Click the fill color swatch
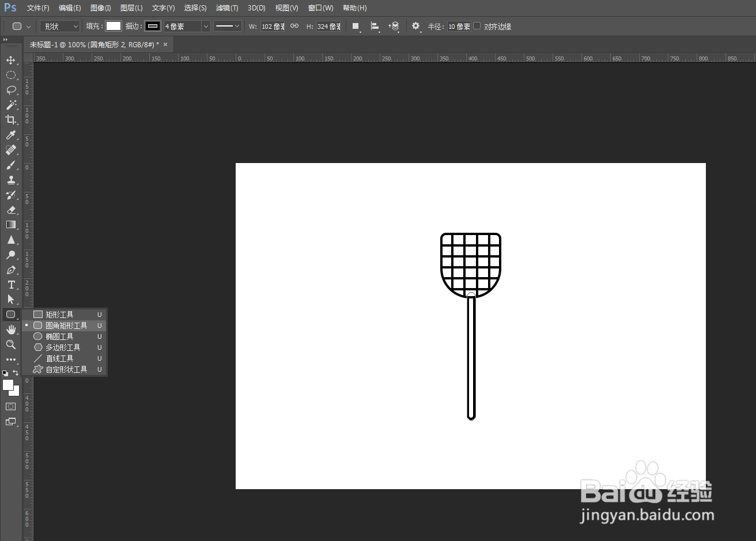756x541 pixels. point(114,26)
